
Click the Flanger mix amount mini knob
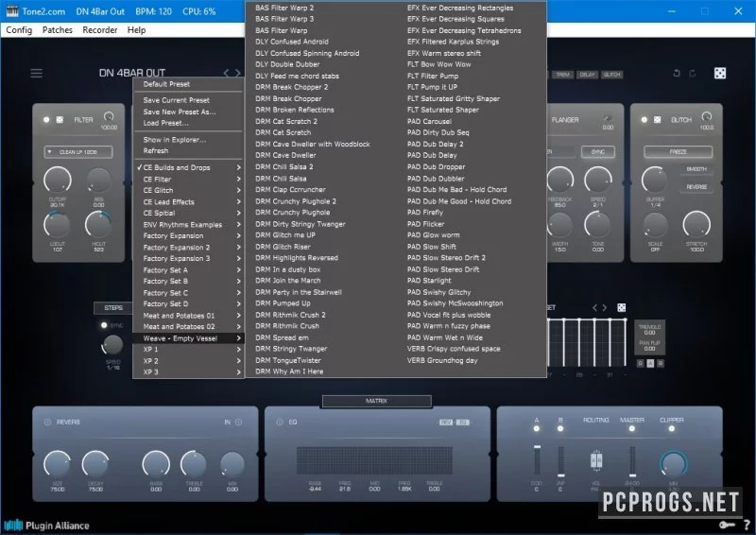(x=608, y=118)
